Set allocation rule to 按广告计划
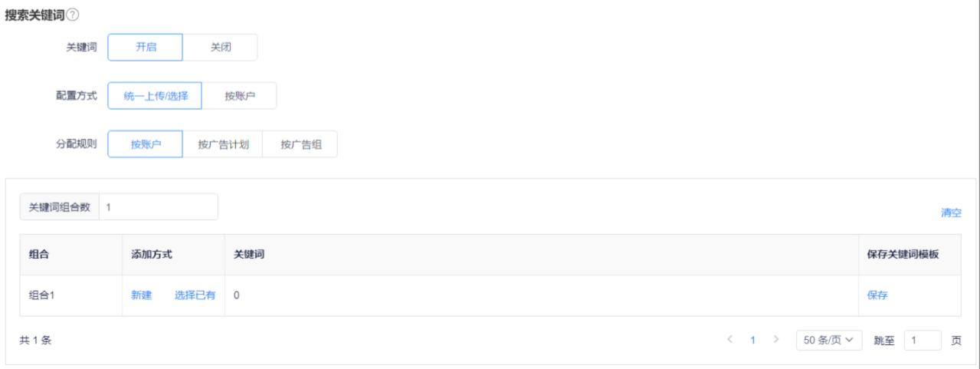This screenshot has height=369, width=980. point(222,143)
